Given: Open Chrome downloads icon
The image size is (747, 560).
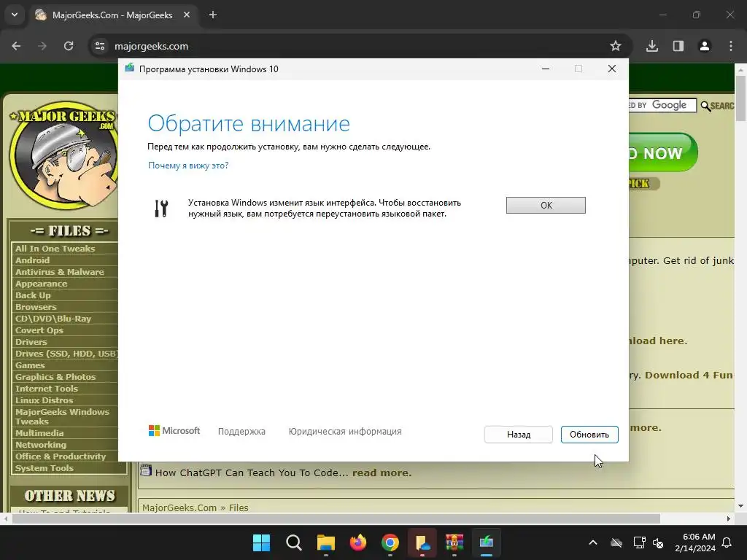Looking at the screenshot, I should click(652, 46).
